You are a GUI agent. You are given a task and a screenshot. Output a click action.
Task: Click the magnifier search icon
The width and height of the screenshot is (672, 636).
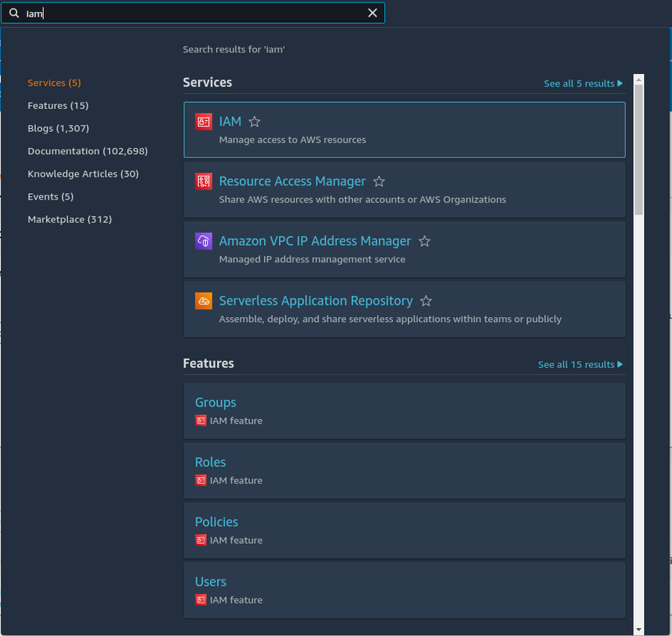click(14, 14)
